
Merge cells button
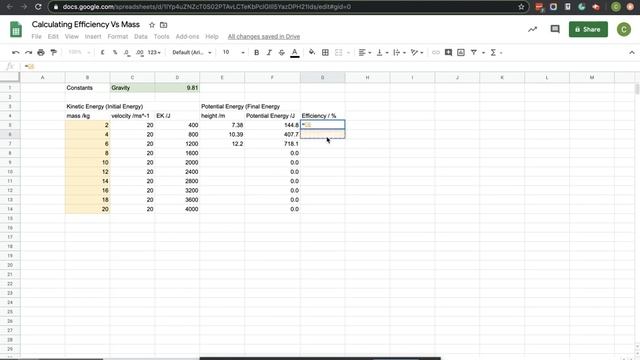point(339,53)
